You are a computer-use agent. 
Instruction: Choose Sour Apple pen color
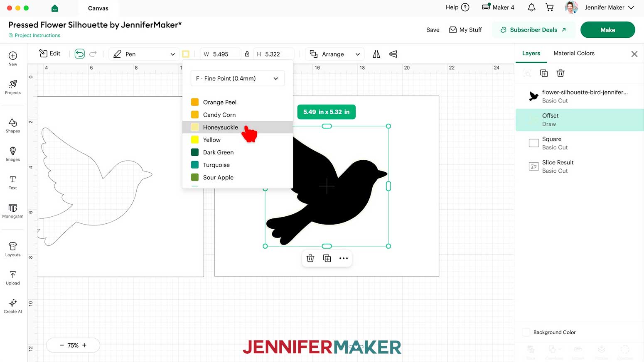point(238,177)
